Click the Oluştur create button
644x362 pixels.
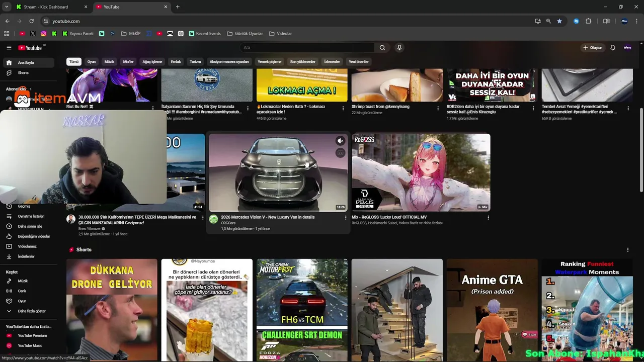coord(592,48)
